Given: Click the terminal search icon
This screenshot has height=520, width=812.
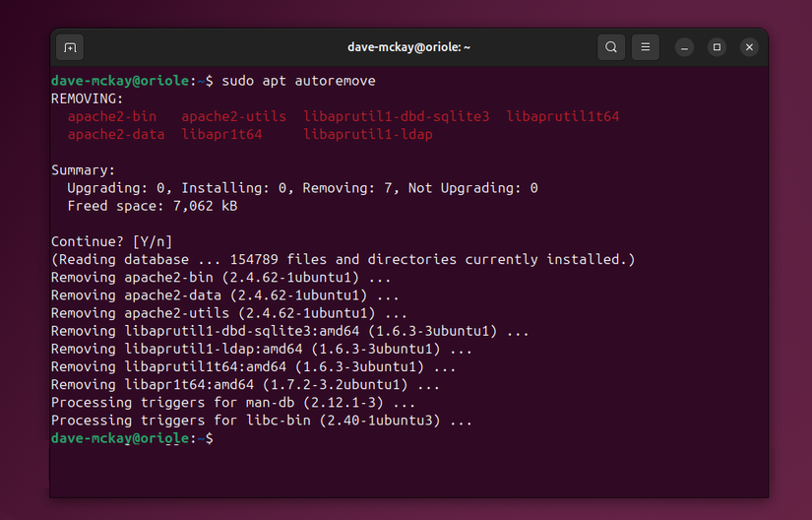Looking at the screenshot, I should pyautogui.click(x=611, y=47).
